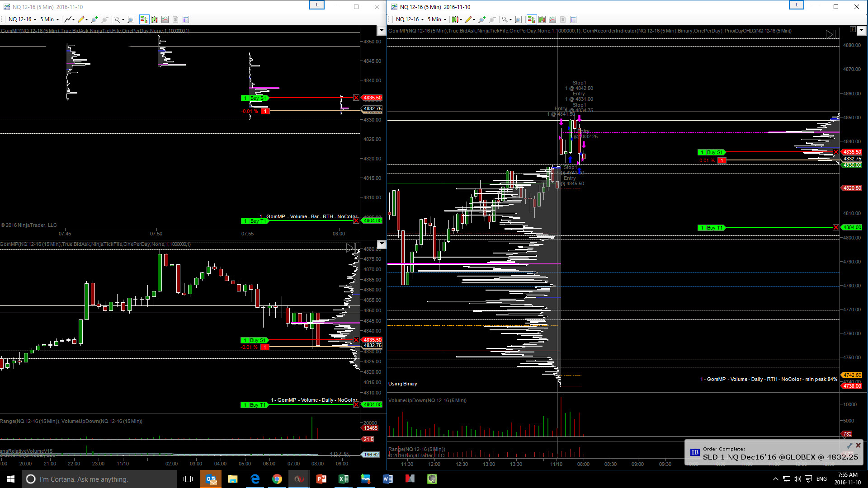Image resolution: width=868 pixels, height=488 pixels.
Task: Open the 5 Min interval dropdown in right window
Action: [x=437, y=19]
